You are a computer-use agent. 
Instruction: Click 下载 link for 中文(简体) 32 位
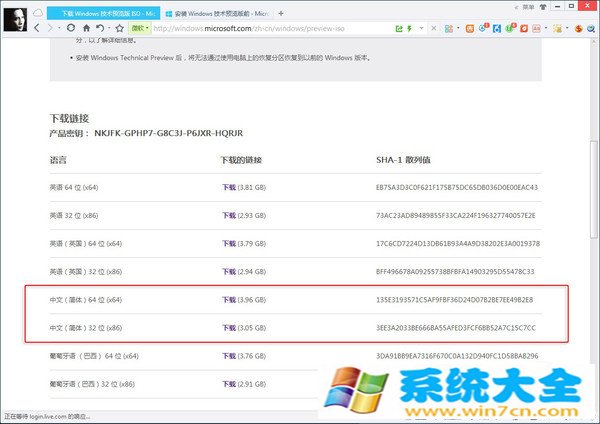click(229, 328)
